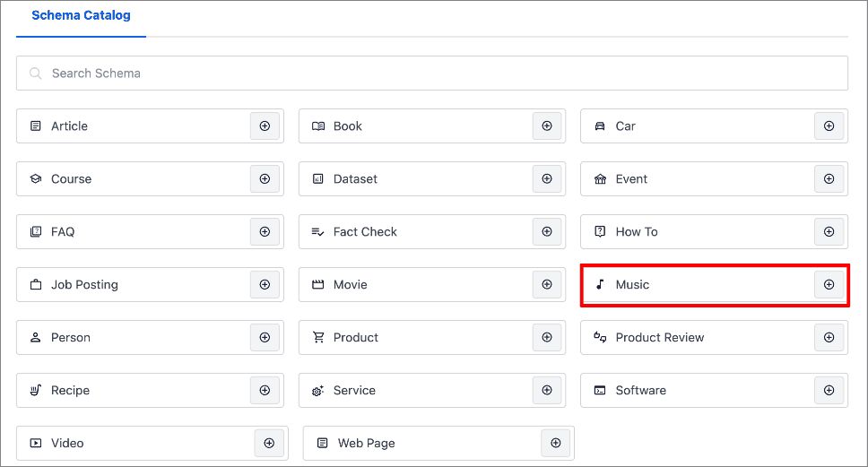Select the Event label text
Image resolution: width=868 pixels, height=467 pixels.
tap(631, 178)
